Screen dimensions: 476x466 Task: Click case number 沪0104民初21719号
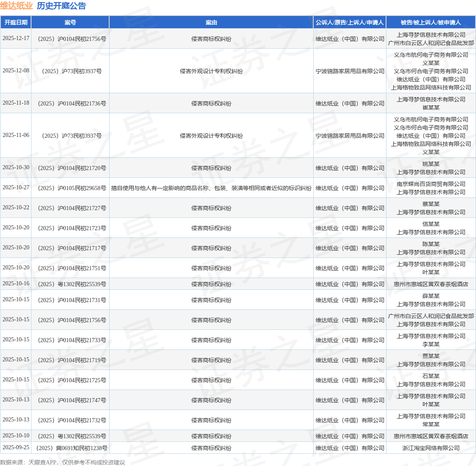(72, 360)
